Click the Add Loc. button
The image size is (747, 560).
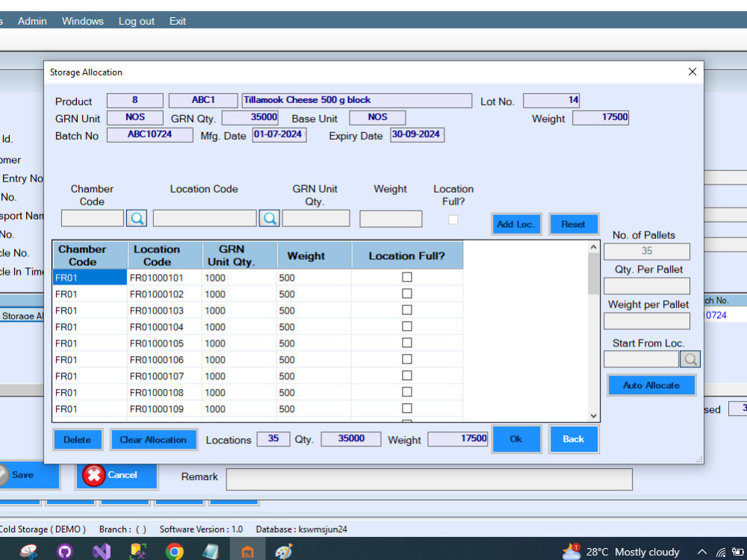point(516,224)
